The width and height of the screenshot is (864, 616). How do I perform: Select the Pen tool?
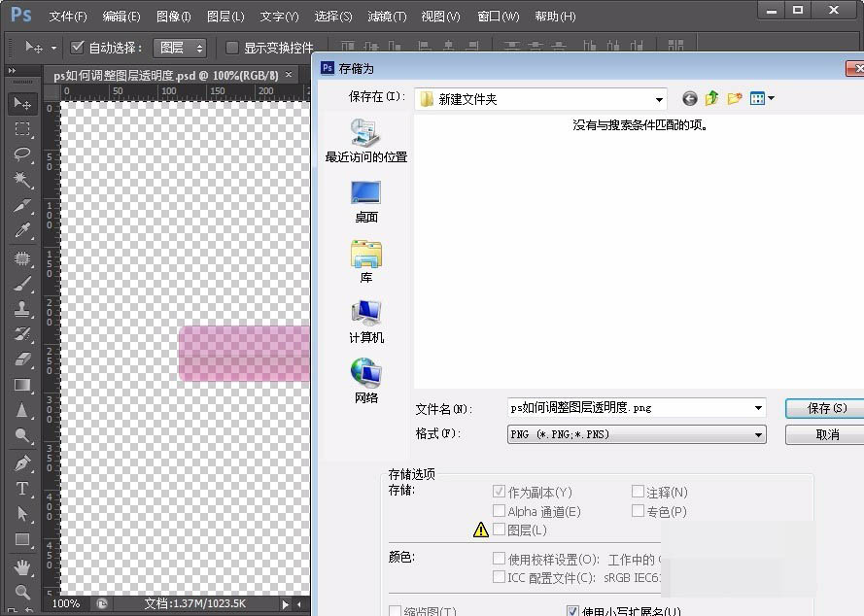[x=21, y=462]
